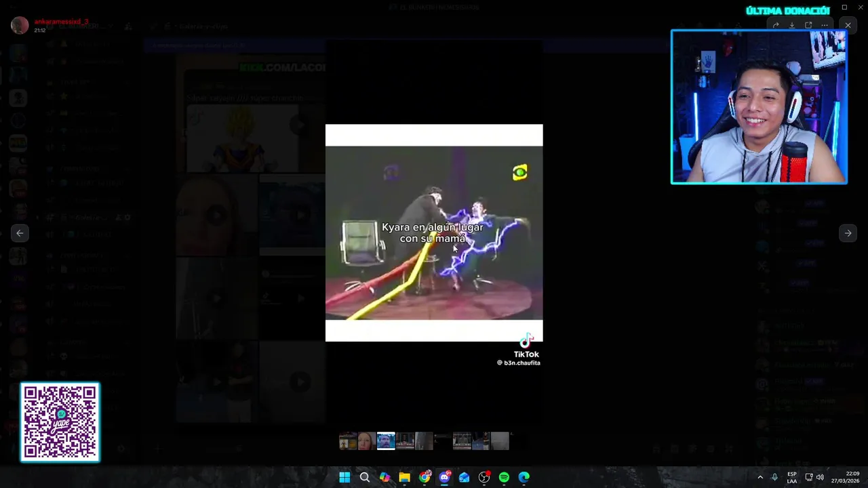The image size is (868, 488).
Task: Select the woman's face thumbnail in carousel
Action: [367, 441]
